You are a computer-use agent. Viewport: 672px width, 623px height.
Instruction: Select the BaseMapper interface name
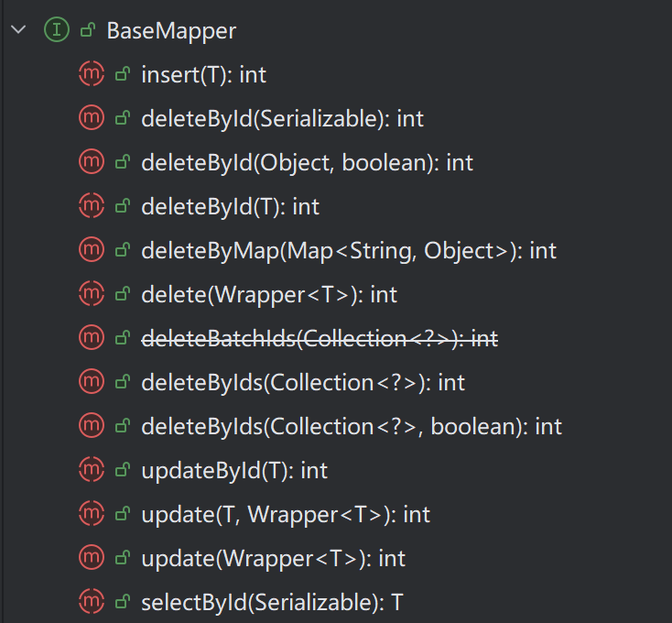coord(171,30)
